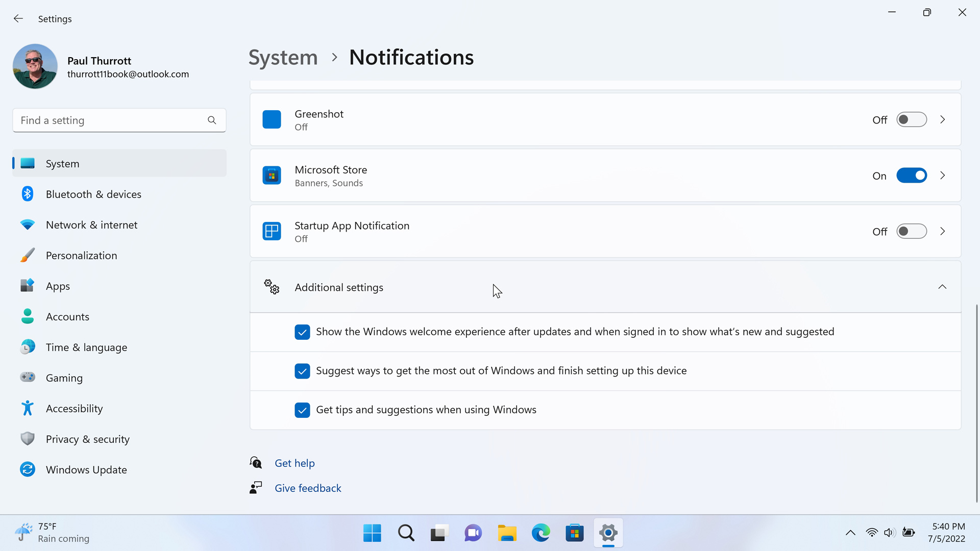Open Greenshot notification details chevron
This screenshot has height=551, width=980.
(942, 120)
